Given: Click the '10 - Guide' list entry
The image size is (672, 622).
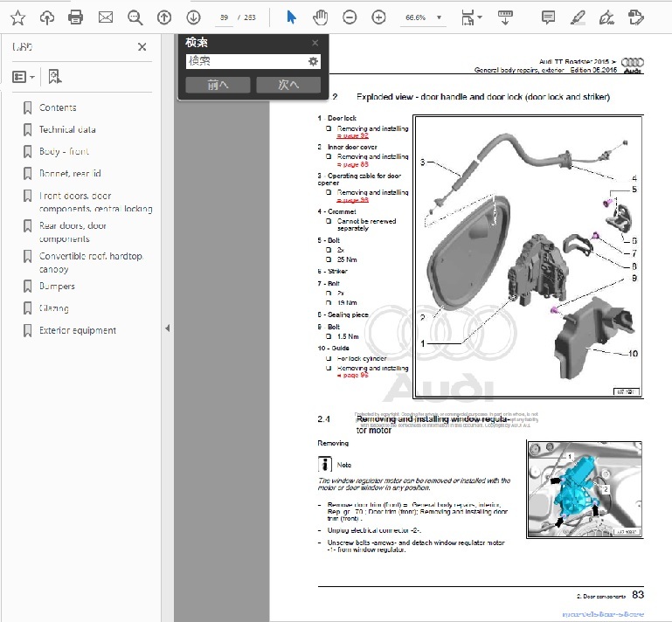Looking at the screenshot, I should (x=334, y=349).
